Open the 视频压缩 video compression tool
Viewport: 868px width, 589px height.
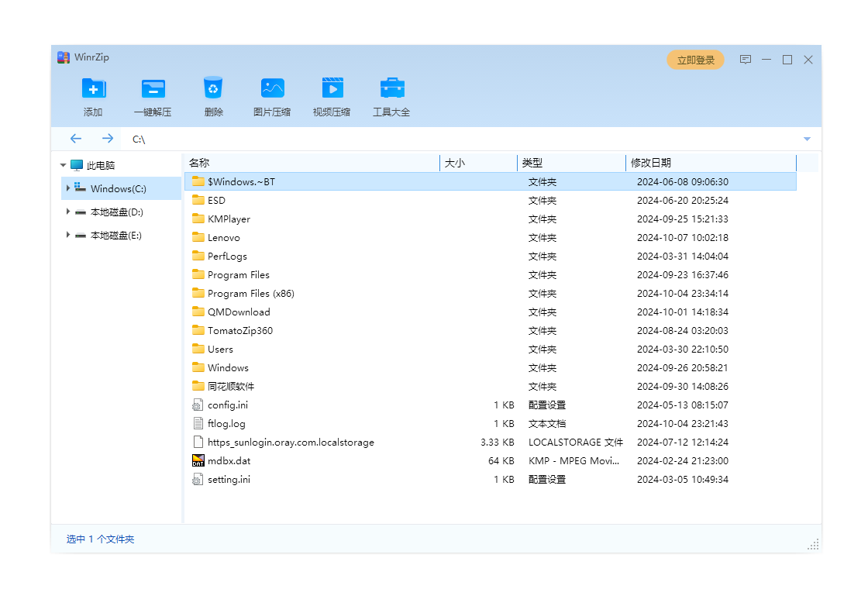click(x=332, y=88)
